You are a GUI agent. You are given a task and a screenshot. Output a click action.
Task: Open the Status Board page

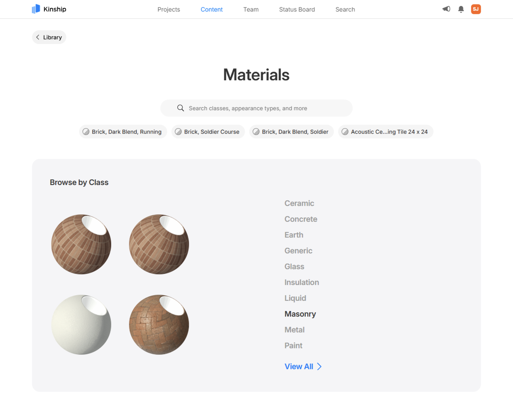click(x=297, y=9)
